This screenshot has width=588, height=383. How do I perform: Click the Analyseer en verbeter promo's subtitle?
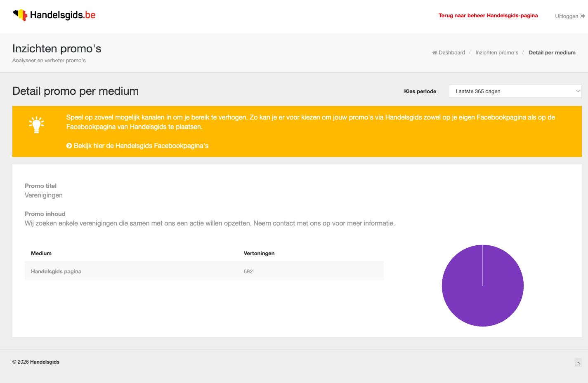tap(49, 61)
